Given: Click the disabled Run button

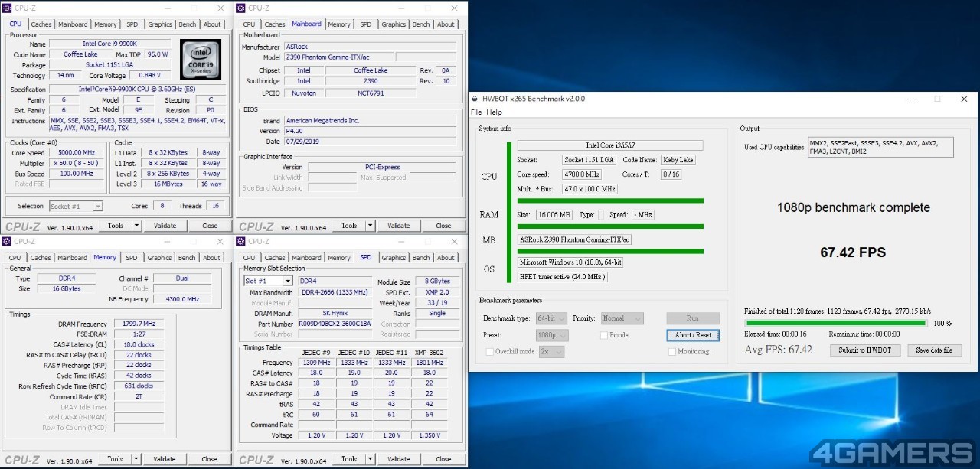Looking at the screenshot, I should [x=693, y=318].
